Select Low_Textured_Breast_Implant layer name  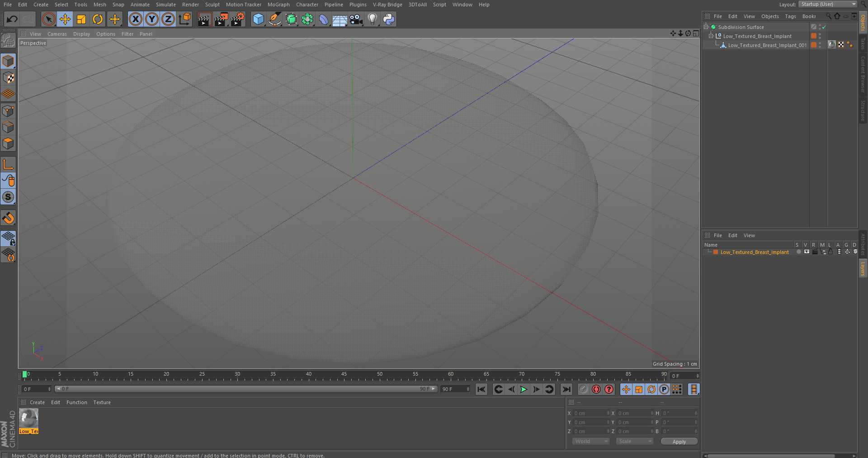tap(755, 252)
